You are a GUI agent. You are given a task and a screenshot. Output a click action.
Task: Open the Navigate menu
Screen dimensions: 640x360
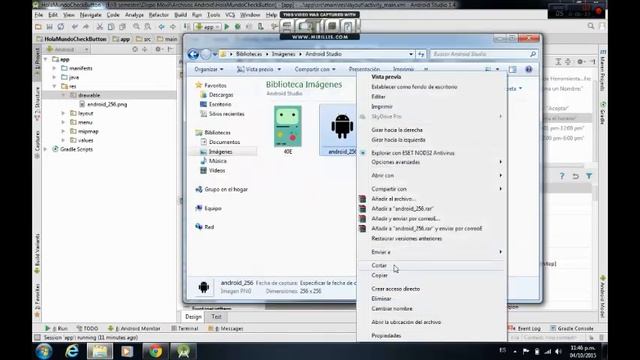(x=91, y=15)
